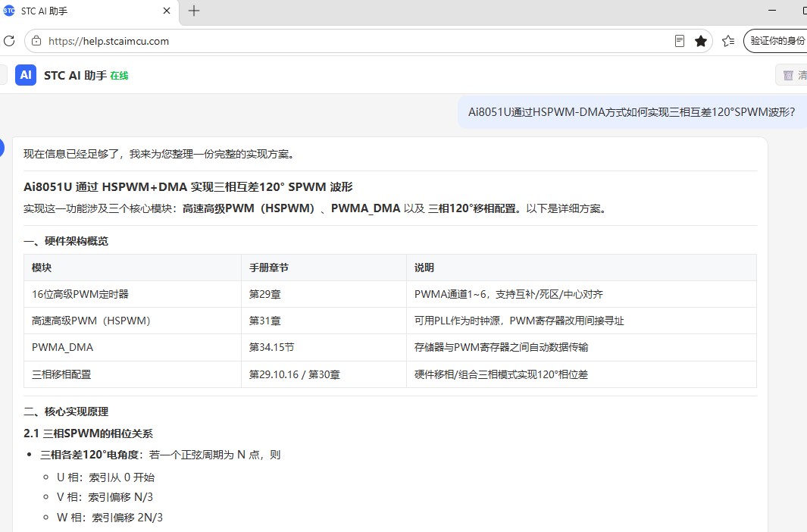
Task: Click the 在线 status label
Action: coord(119,76)
